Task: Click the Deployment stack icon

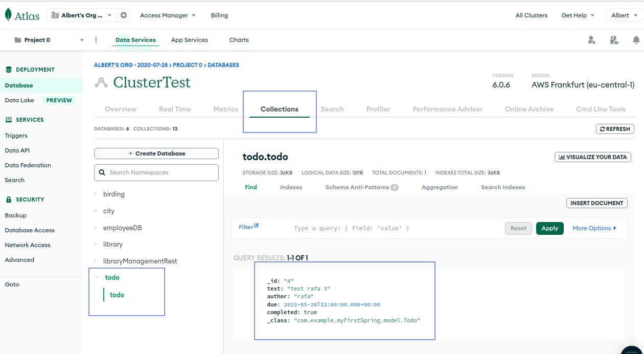Action: [9, 70]
